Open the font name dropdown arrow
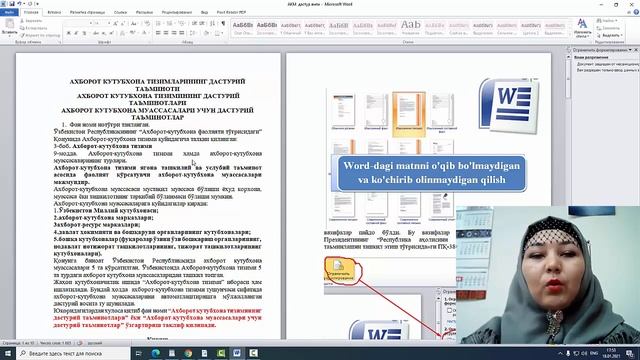 (x=91, y=24)
